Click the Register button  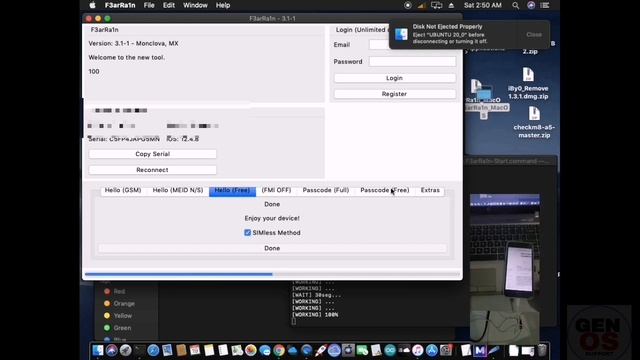tap(395, 94)
